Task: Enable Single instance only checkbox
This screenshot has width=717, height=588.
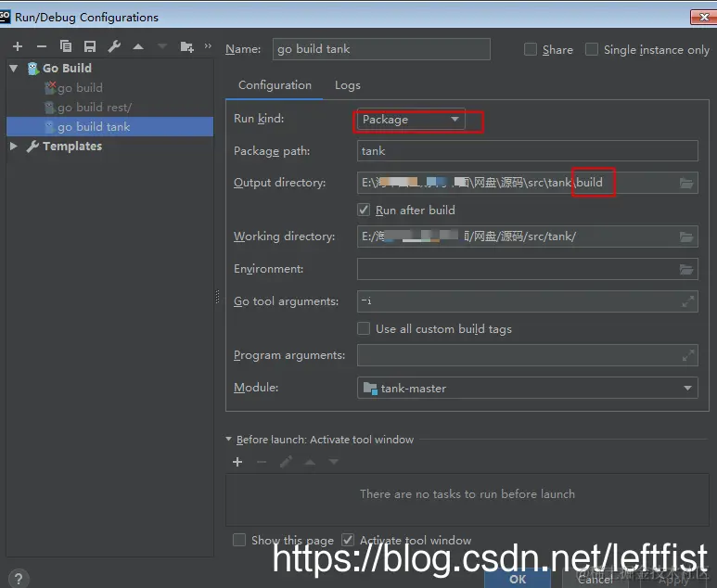Action: coord(591,49)
